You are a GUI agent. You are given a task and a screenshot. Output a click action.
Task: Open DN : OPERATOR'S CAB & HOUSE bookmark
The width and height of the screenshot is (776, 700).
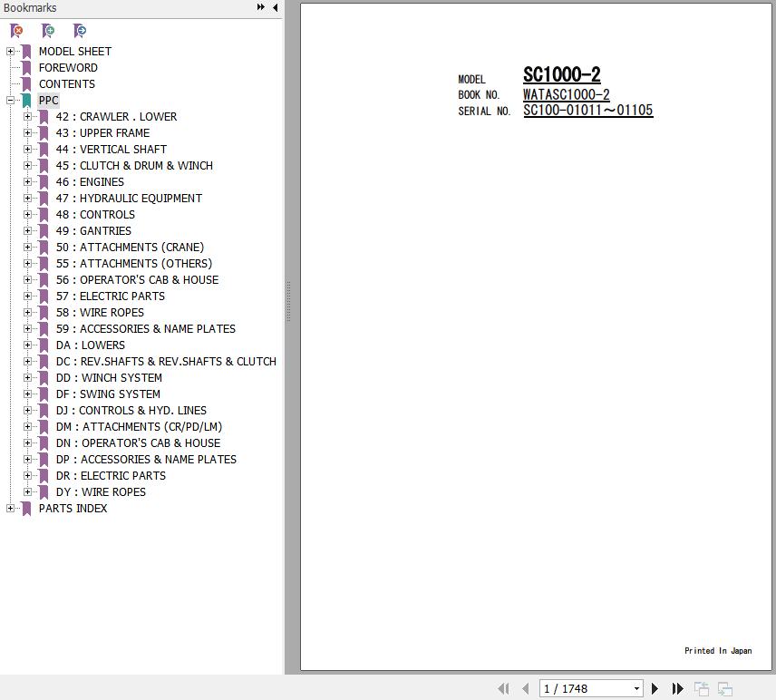[x=138, y=443]
